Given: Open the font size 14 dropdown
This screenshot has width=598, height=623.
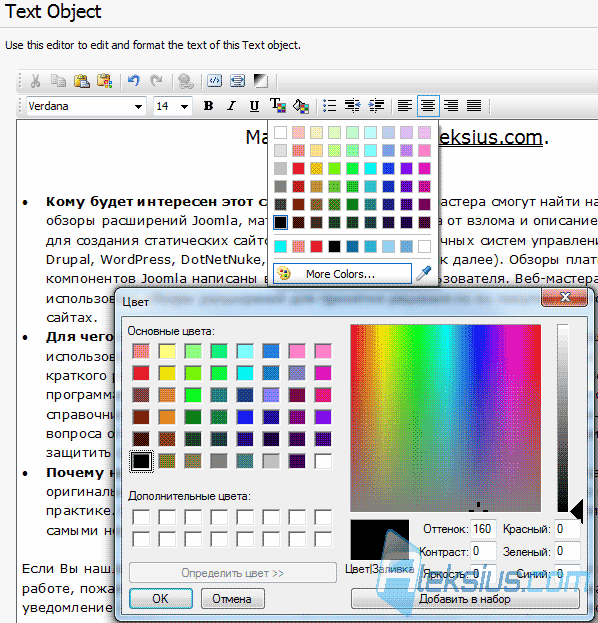Looking at the screenshot, I should 184,106.
